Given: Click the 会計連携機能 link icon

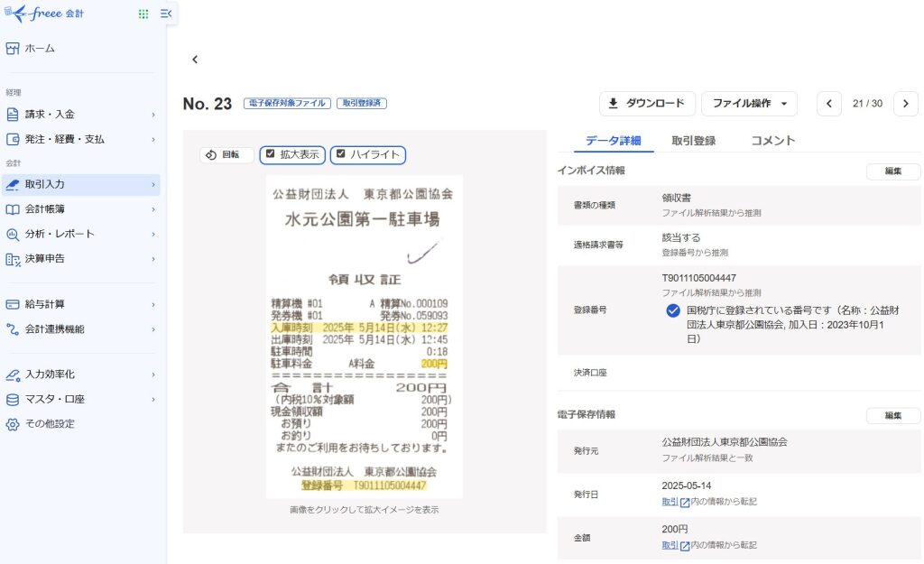Looking at the screenshot, I should click(13, 329).
